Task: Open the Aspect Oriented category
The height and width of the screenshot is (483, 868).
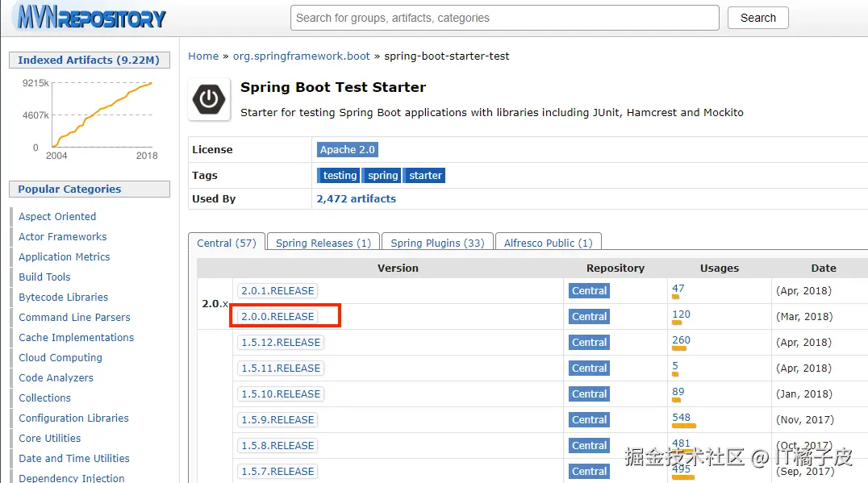Action: [57, 216]
